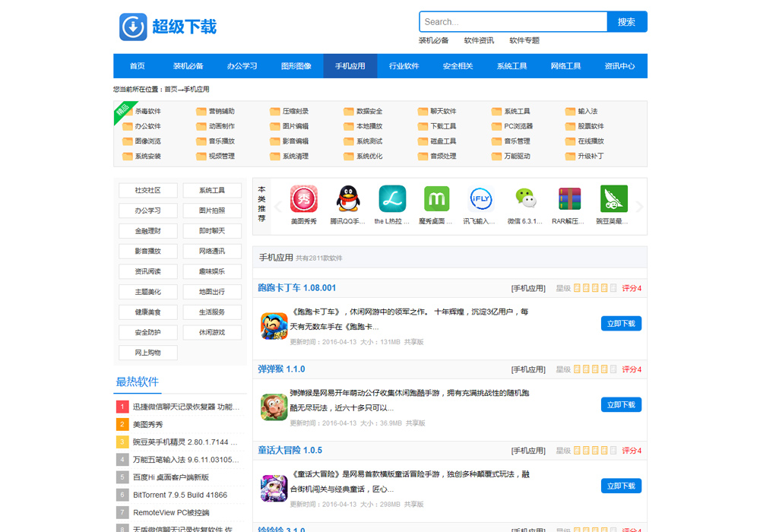Open the 软件资讯 link below search
This screenshot has height=532, width=760.
click(x=479, y=41)
